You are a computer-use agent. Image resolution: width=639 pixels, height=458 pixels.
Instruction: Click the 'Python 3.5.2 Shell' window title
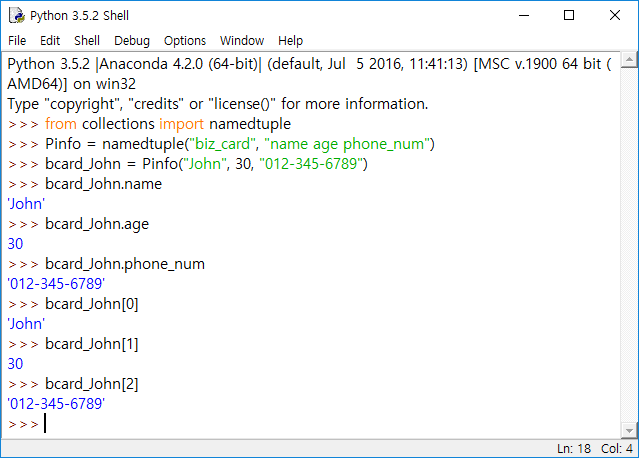[79, 15]
